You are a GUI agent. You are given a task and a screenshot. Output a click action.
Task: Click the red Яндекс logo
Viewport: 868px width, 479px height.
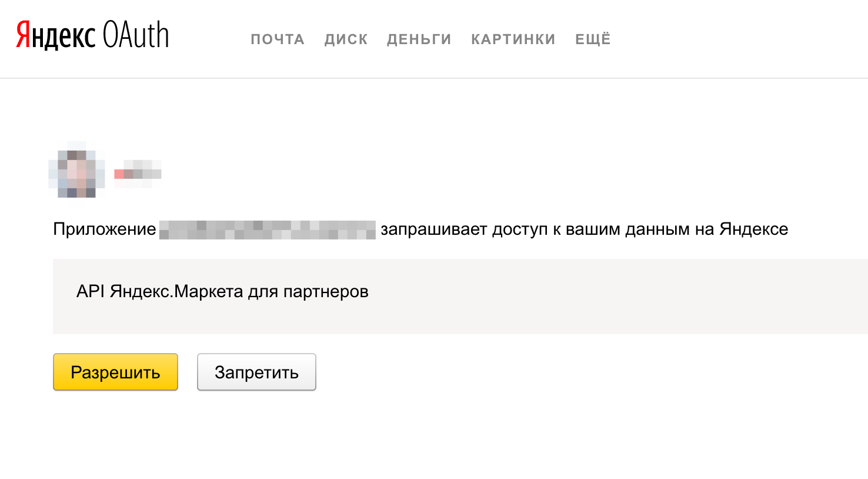[x=55, y=35]
